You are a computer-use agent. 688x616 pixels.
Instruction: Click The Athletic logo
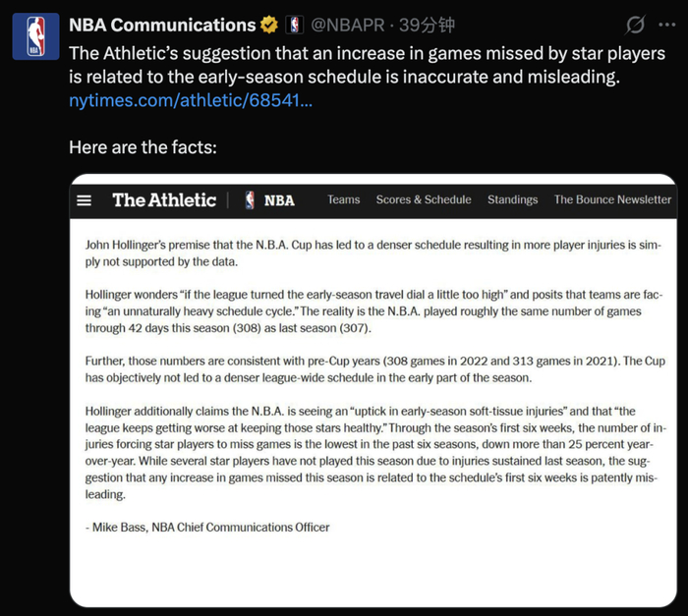point(164,199)
